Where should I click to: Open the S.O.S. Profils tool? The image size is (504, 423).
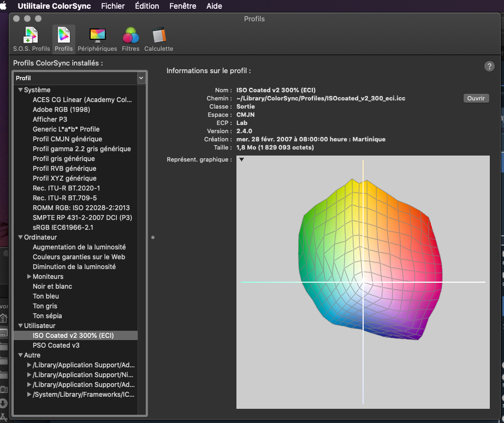coord(31,39)
